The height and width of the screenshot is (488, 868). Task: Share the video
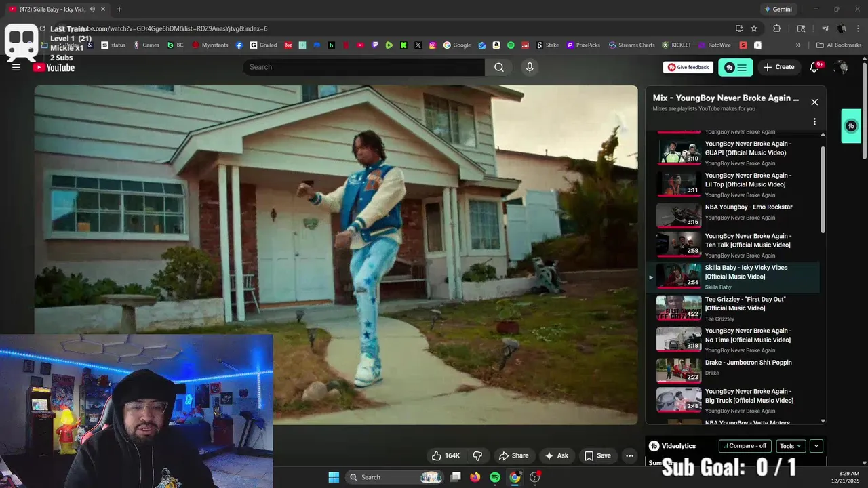coord(513,455)
